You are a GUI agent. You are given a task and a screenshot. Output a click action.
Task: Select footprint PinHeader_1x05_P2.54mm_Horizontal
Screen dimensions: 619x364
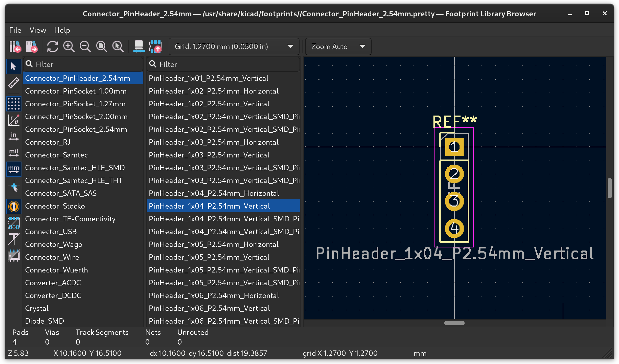pyautogui.click(x=214, y=244)
